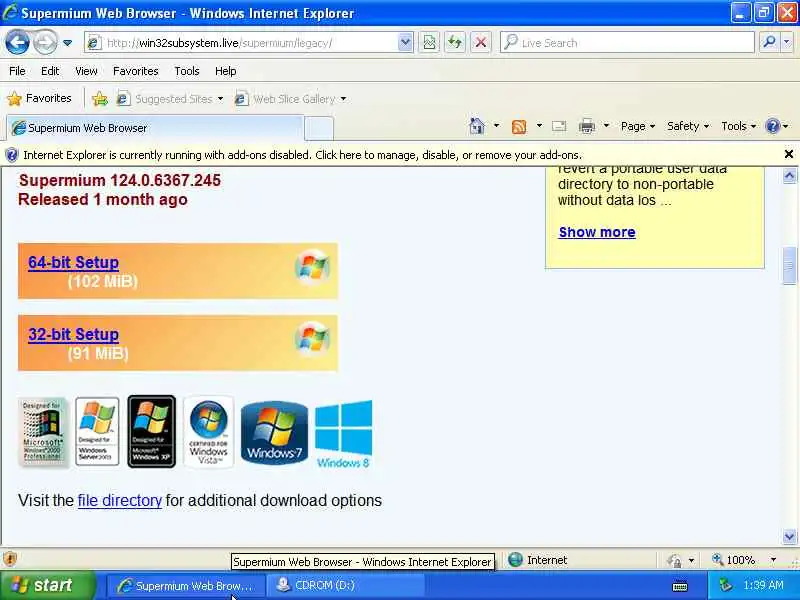The width and height of the screenshot is (800, 600).
Task: Click the Back navigation arrow button
Action: (x=18, y=42)
